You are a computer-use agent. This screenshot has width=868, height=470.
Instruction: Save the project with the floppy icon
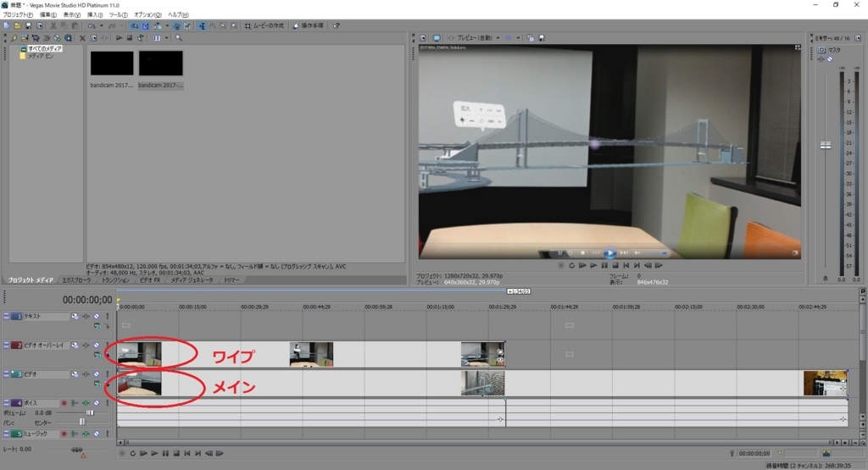click(x=28, y=26)
